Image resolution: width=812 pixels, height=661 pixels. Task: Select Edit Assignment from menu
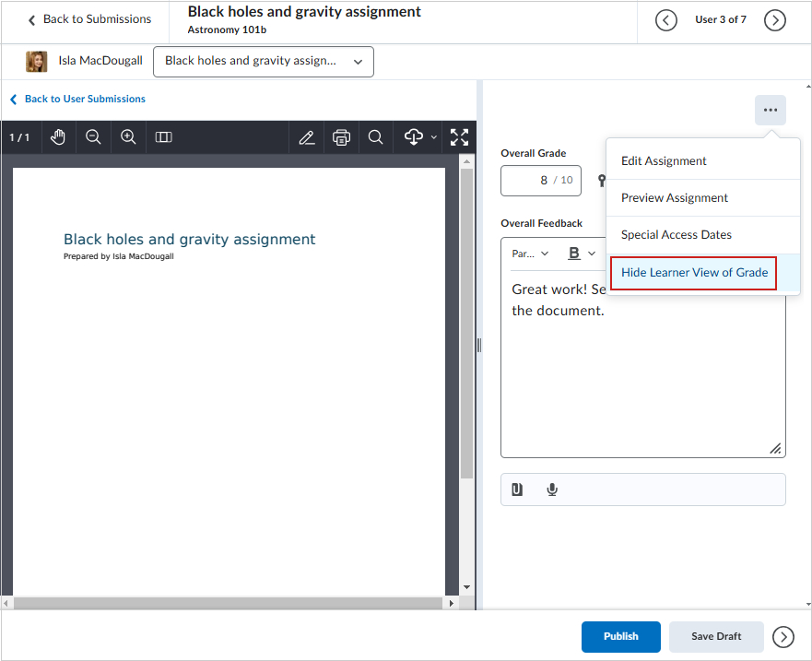point(664,160)
